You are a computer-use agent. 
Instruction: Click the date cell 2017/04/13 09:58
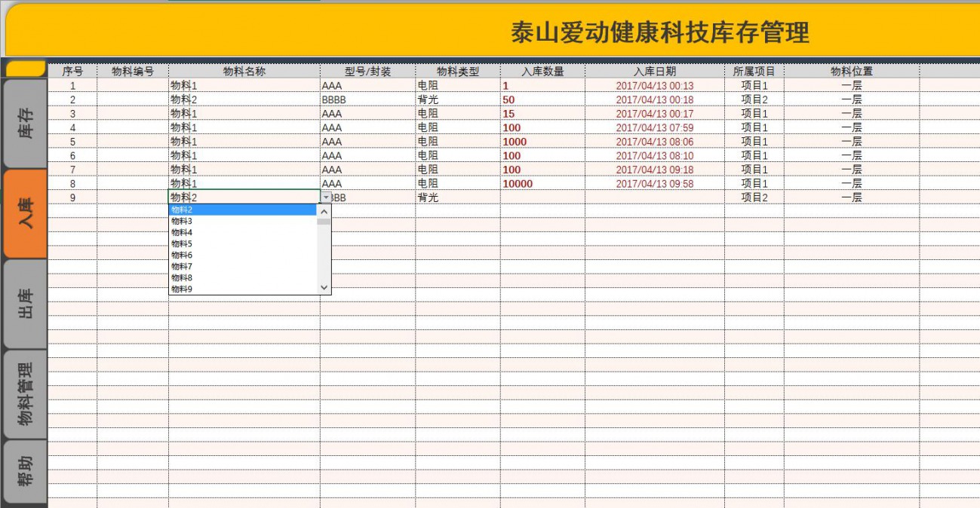tap(654, 184)
